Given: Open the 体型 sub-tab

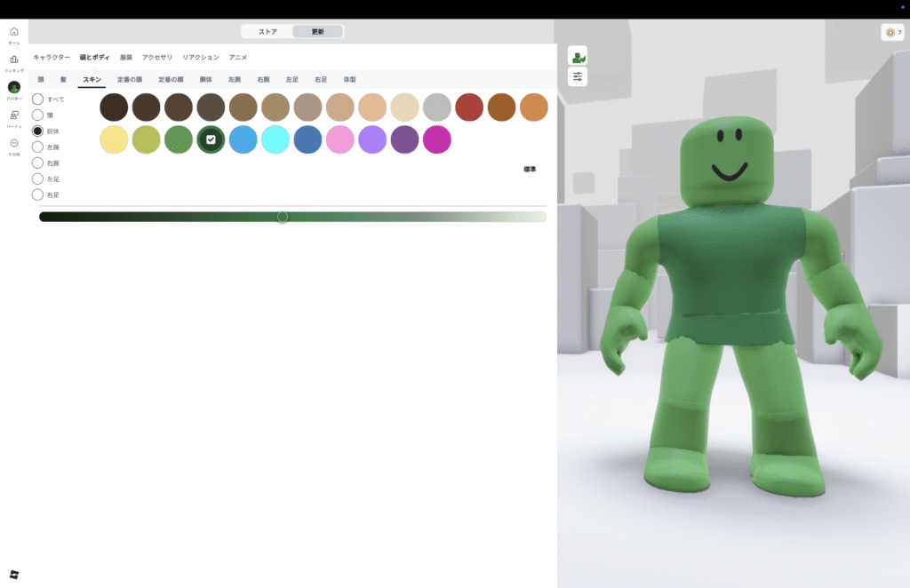Looking at the screenshot, I should click(x=349, y=79).
